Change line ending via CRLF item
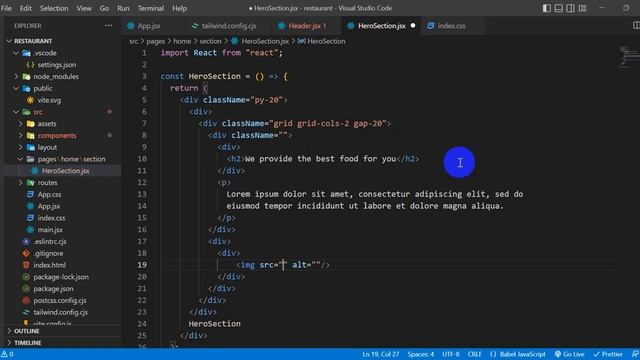The width and height of the screenshot is (640, 360). click(x=474, y=354)
